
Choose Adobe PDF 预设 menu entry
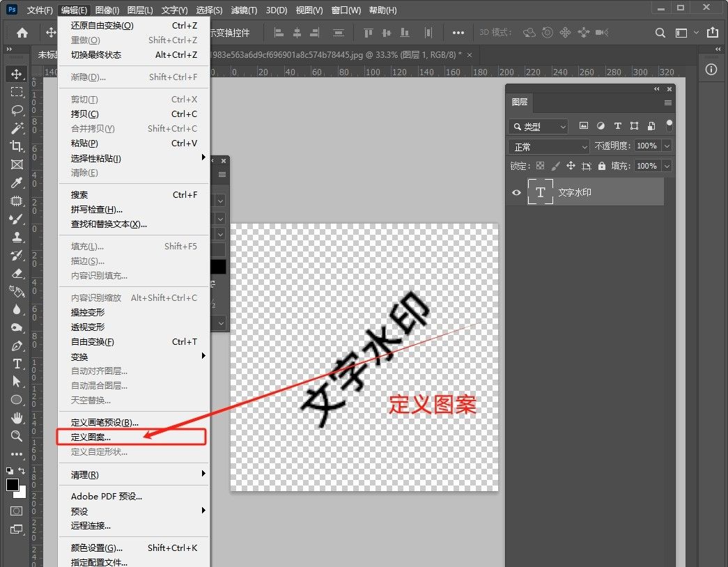134,496
